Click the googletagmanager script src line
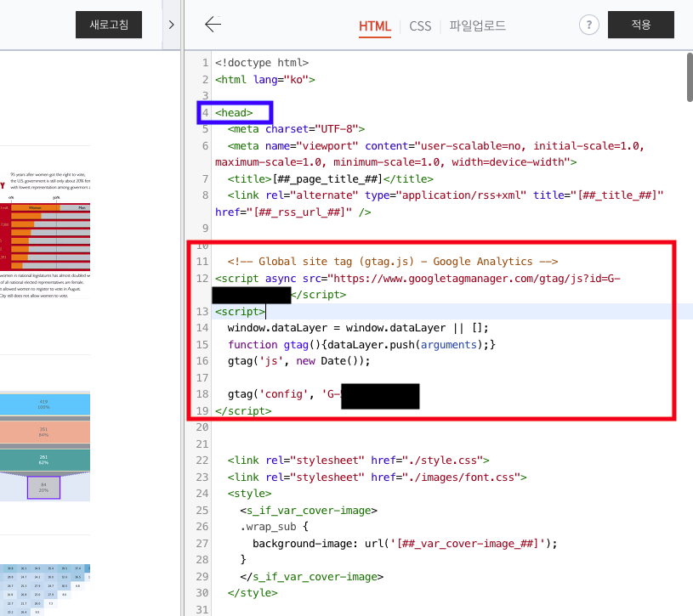The width and height of the screenshot is (693, 616). [x=418, y=286]
